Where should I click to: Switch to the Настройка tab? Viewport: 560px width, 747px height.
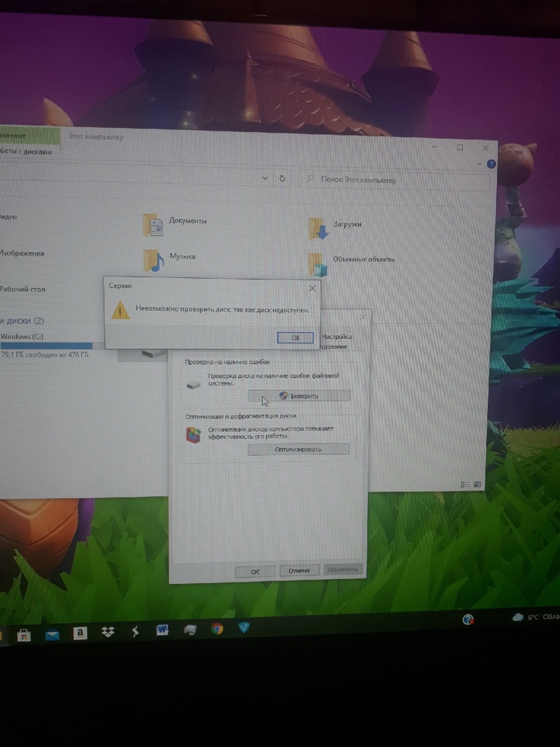[x=337, y=336]
